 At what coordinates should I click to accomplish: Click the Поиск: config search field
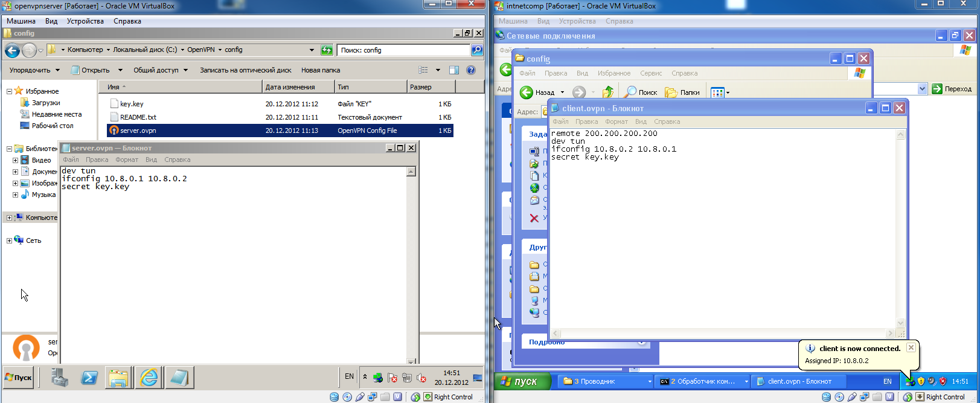(x=403, y=50)
